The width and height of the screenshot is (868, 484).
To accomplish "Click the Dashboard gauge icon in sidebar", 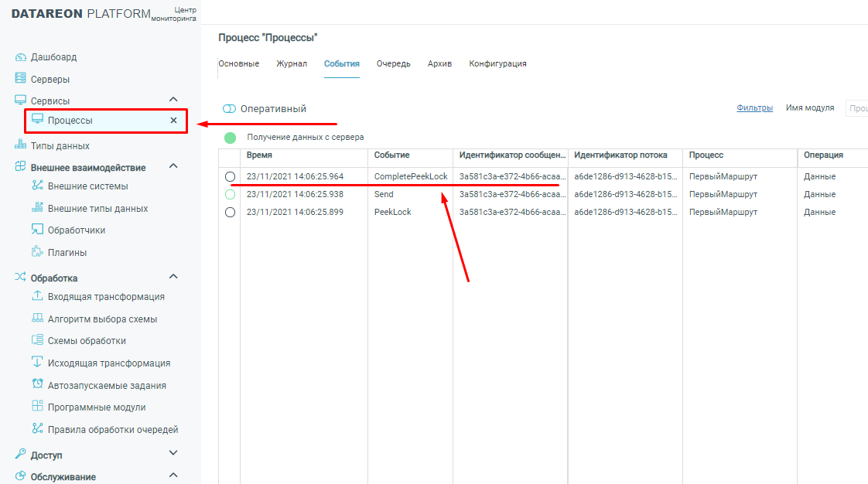I will 21,57.
